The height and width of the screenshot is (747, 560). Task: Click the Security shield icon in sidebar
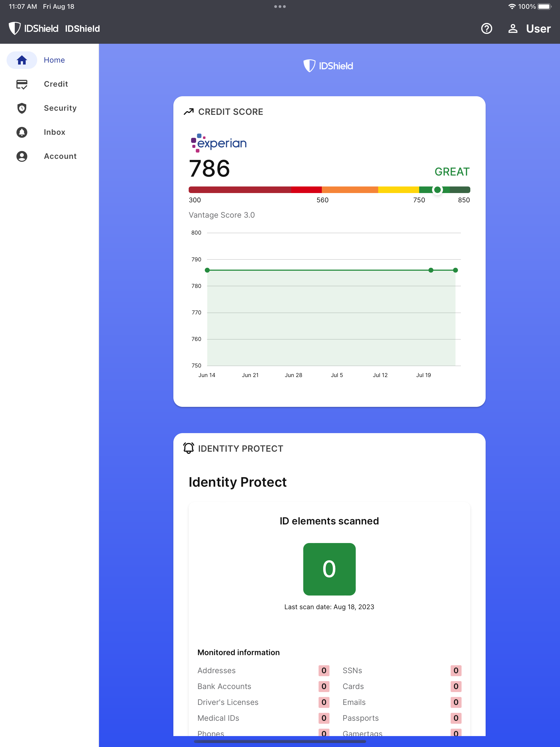point(22,108)
